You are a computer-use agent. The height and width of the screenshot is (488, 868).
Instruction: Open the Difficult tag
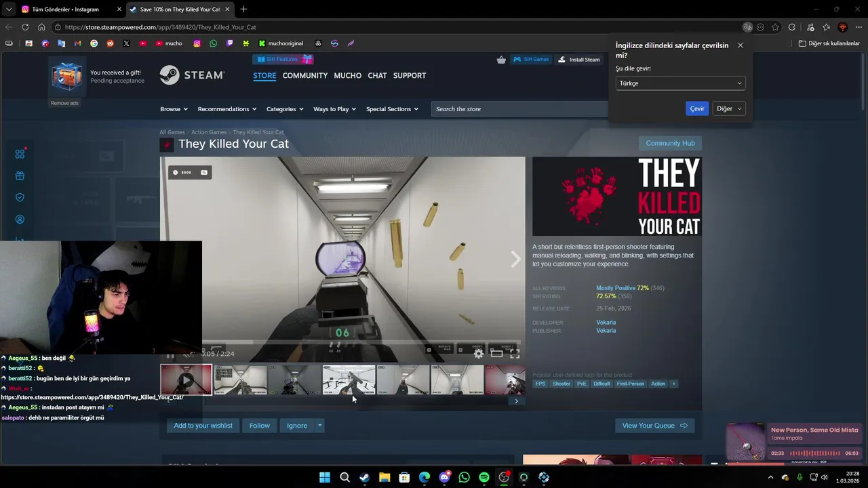point(601,384)
